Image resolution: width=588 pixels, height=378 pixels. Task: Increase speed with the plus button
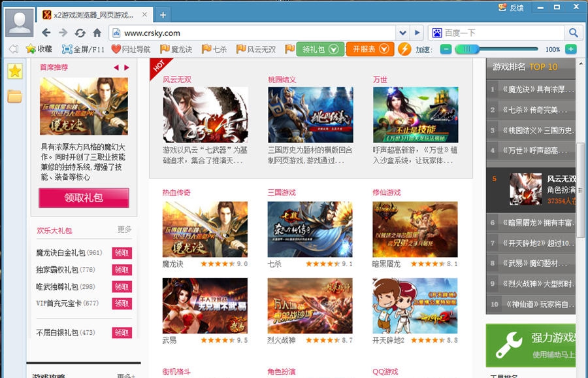571,49
